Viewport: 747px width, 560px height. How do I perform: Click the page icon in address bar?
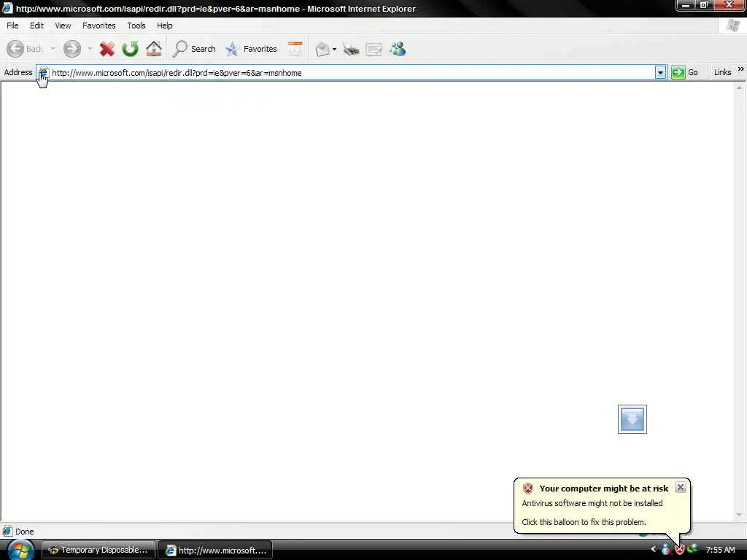(43, 73)
